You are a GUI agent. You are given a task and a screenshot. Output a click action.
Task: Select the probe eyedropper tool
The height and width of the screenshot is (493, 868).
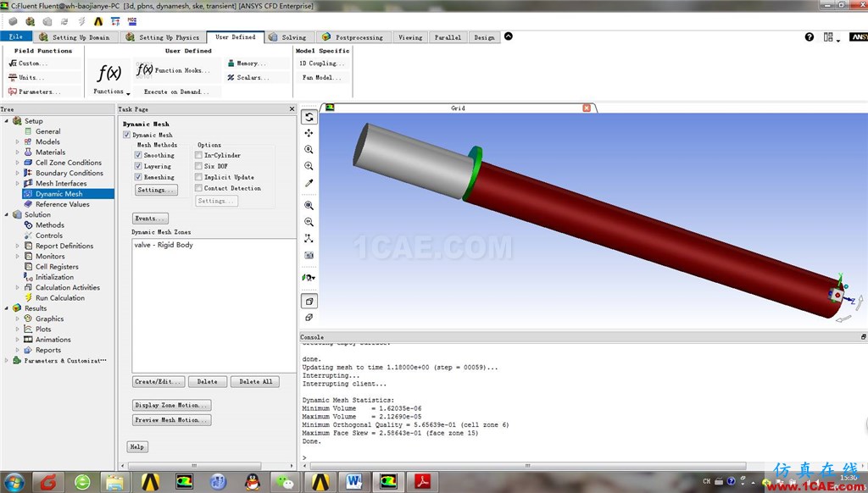coord(309,183)
